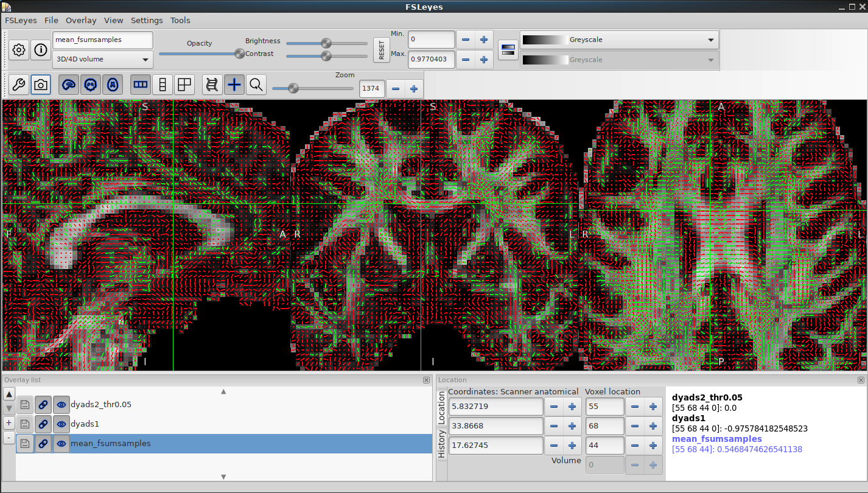
Task: Increase the 5.832719 coordinate value
Action: (572, 407)
